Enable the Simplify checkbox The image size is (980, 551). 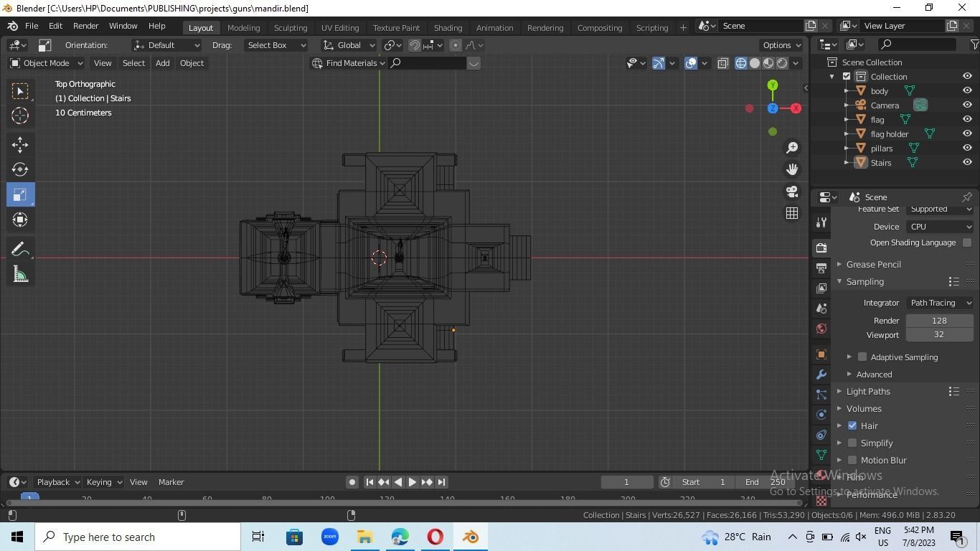852,443
